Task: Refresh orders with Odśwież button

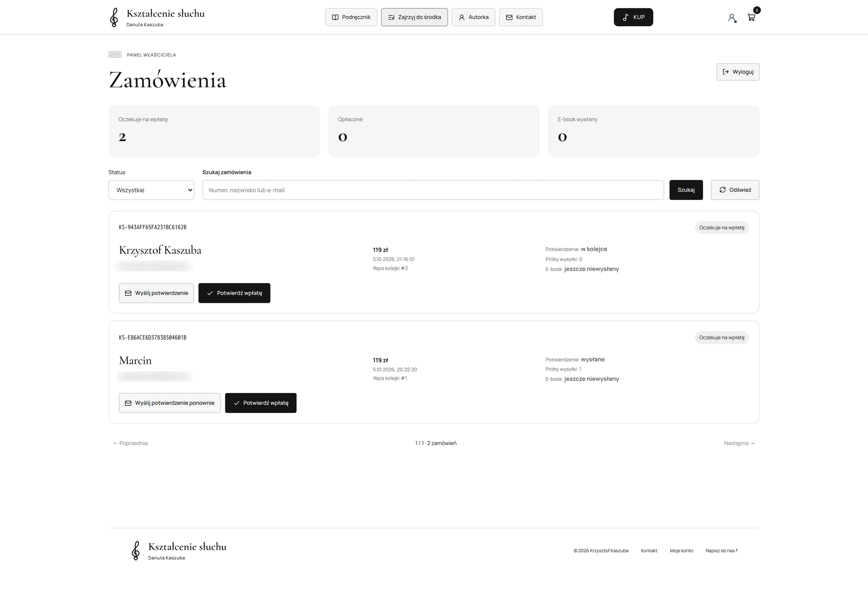Action: click(x=735, y=190)
